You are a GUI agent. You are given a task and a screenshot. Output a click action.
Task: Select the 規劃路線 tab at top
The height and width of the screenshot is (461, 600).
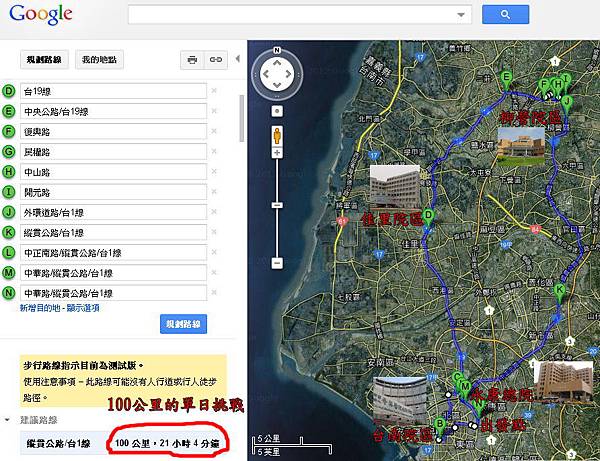44,60
